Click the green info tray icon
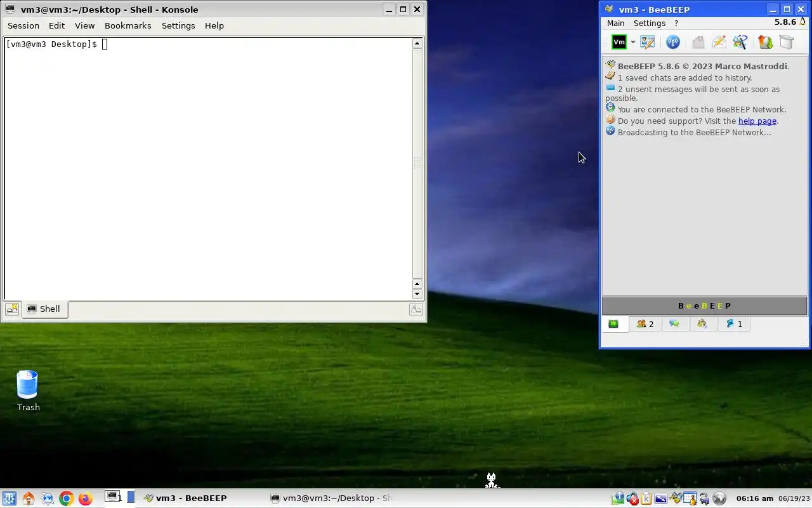Viewport: 812px width, 508px height. click(618, 498)
